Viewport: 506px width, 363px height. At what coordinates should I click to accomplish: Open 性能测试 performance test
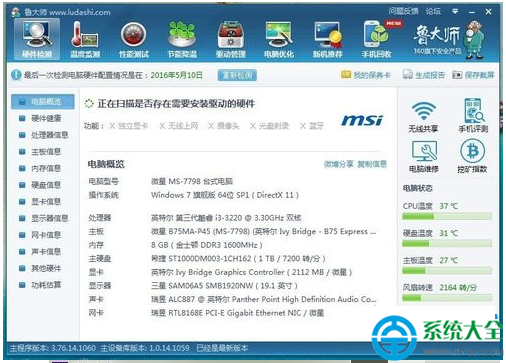point(134,39)
